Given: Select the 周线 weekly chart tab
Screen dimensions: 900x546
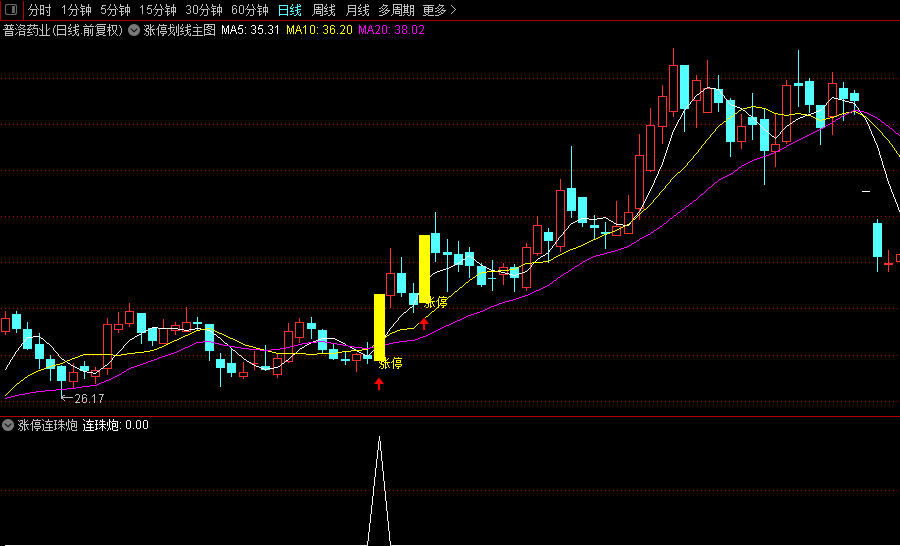Looking at the screenshot, I should click(x=324, y=10).
